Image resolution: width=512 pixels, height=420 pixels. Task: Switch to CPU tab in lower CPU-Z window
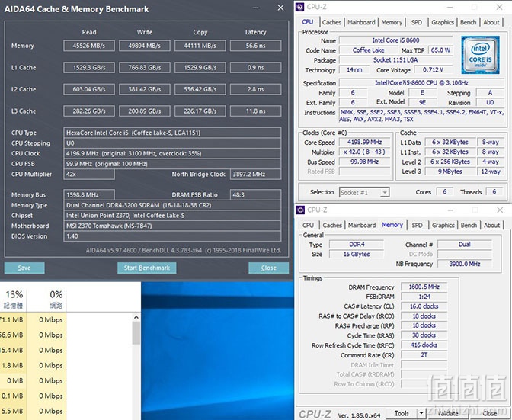point(308,225)
